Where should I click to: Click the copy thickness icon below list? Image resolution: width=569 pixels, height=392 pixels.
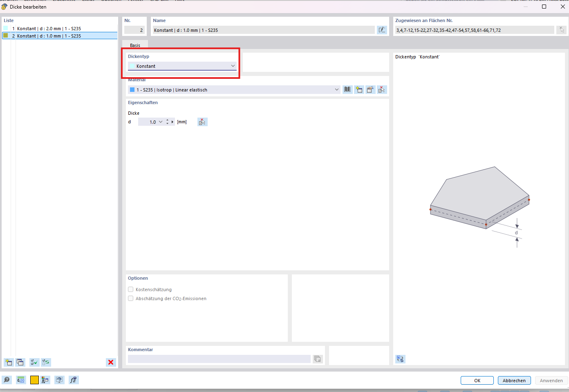pos(20,362)
